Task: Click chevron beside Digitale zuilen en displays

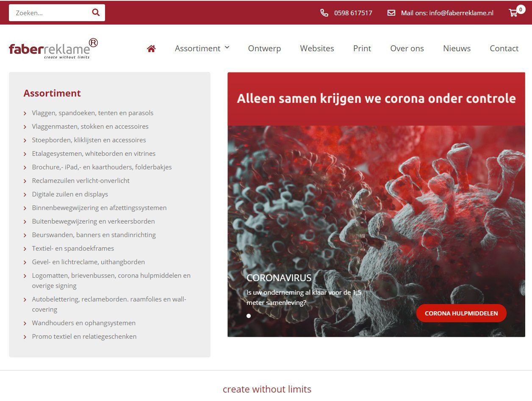Action: [25, 194]
